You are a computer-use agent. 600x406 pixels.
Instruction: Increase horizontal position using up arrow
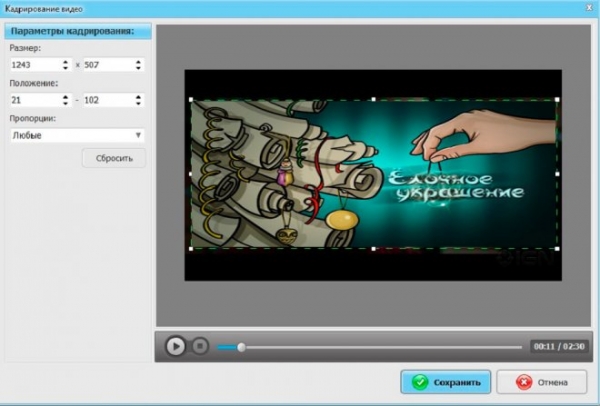(x=65, y=96)
